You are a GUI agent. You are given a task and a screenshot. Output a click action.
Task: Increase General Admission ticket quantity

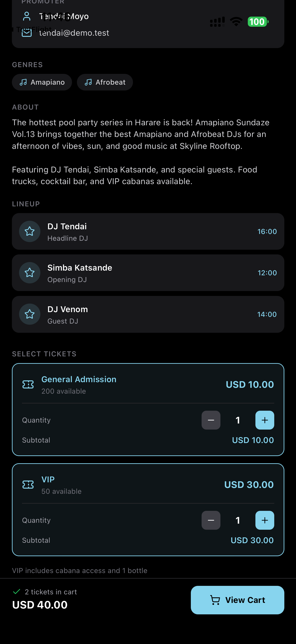click(x=265, y=420)
